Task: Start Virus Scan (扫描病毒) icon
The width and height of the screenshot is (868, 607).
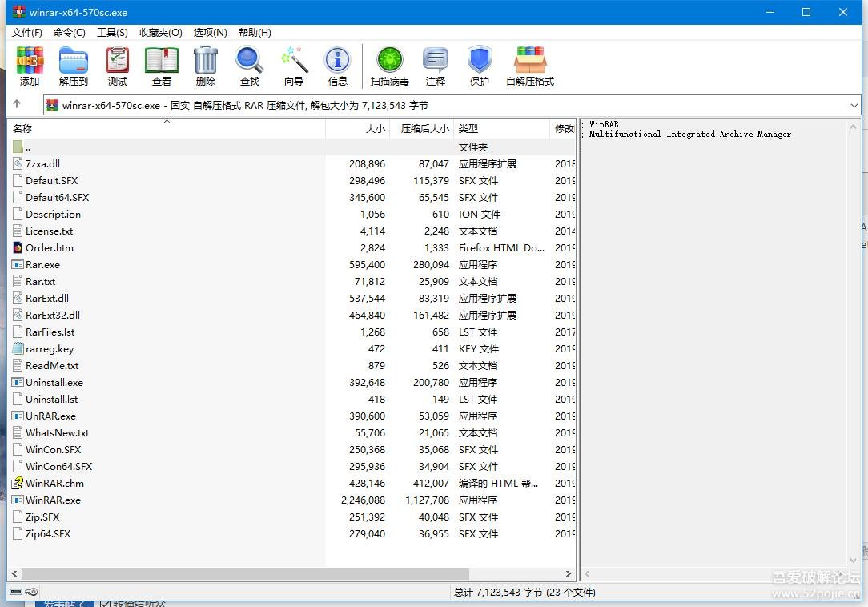Action: [390, 60]
